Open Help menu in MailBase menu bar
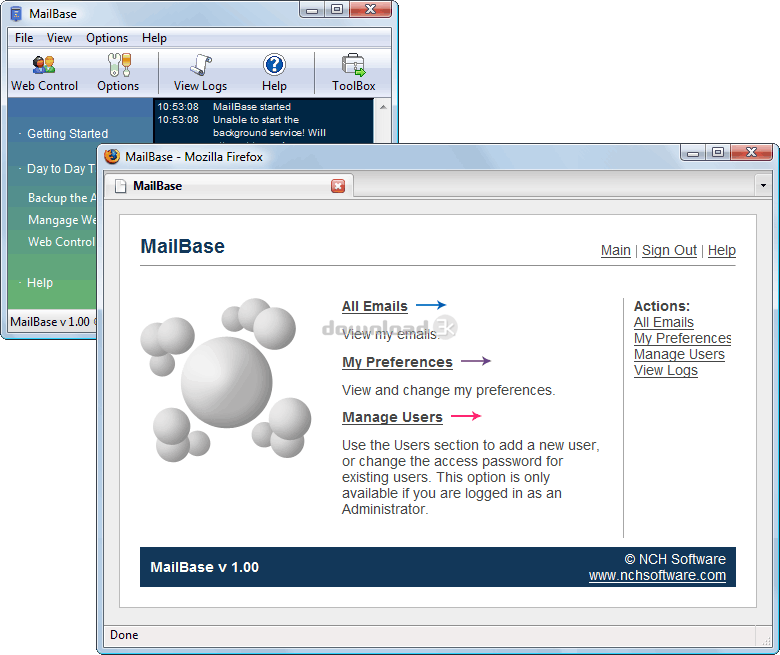The width and height of the screenshot is (780, 655). pyautogui.click(x=154, y=38)
